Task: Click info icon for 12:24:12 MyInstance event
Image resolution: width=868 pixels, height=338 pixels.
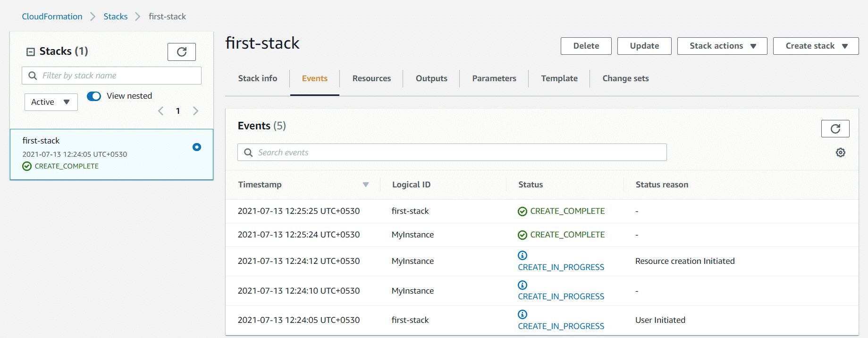Action: click(522, 255)
